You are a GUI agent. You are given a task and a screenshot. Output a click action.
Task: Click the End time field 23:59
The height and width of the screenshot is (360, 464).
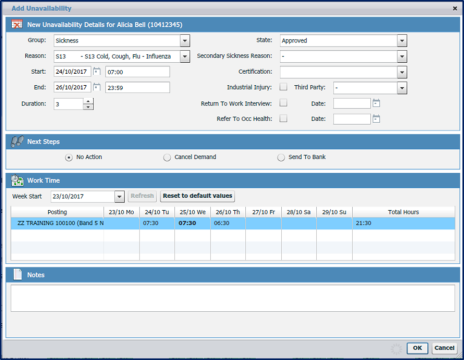pyautogui.click(x=137, y=87)
